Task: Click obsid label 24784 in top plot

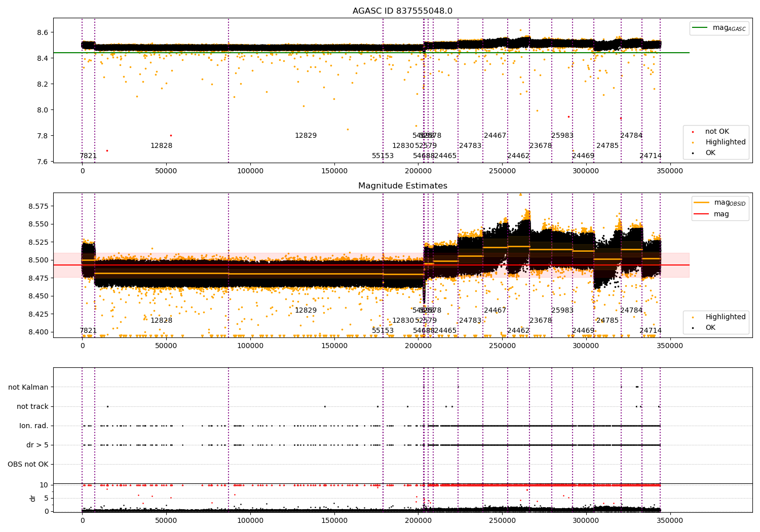Action: point(631,136)
